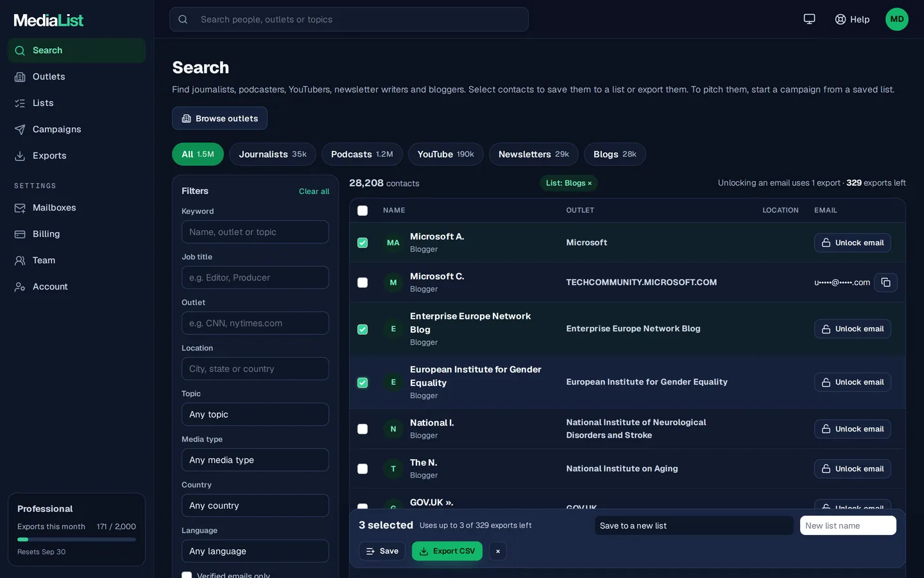Open Account settings
924x578 pixels.
(x=76, y=286)
